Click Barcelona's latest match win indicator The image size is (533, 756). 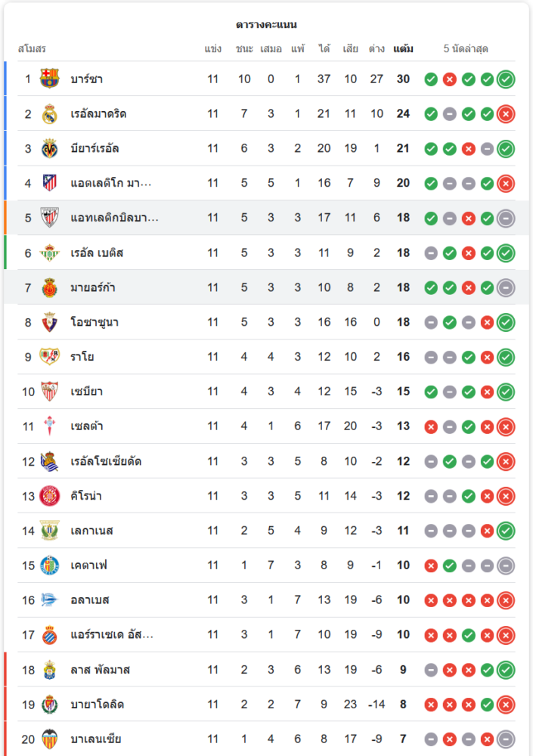tap(506, 79)
